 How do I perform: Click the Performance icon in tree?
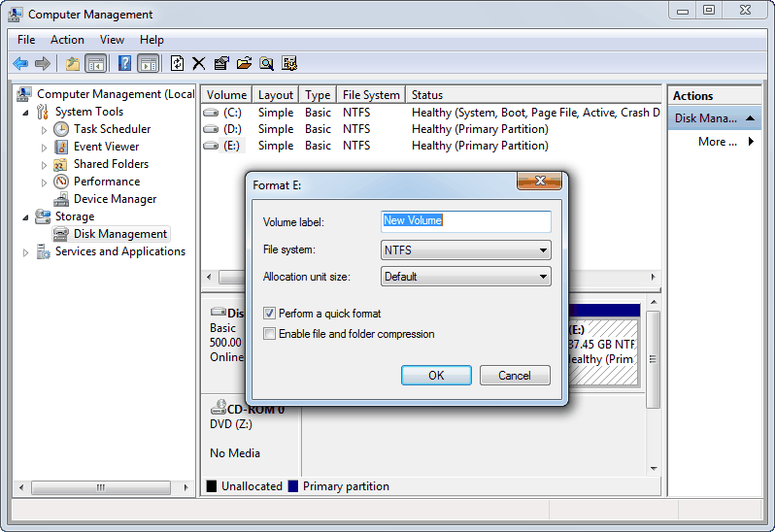(61, 182)
